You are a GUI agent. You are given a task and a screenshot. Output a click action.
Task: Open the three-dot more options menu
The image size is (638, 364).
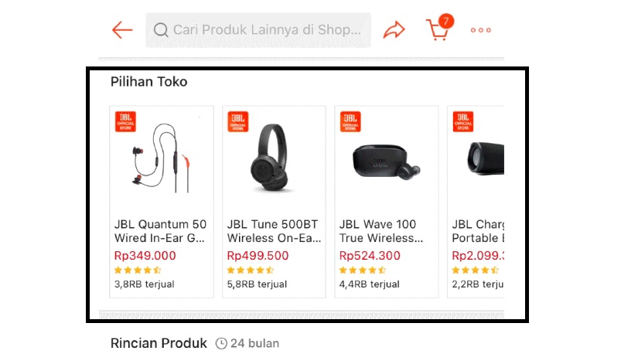coord(481,31)
